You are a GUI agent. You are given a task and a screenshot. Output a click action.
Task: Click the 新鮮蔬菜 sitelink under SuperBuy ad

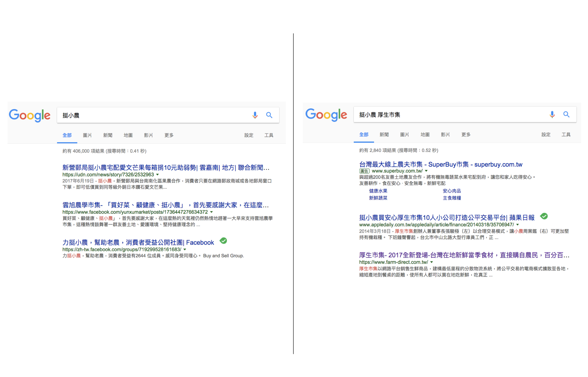[x=378, y=198]
